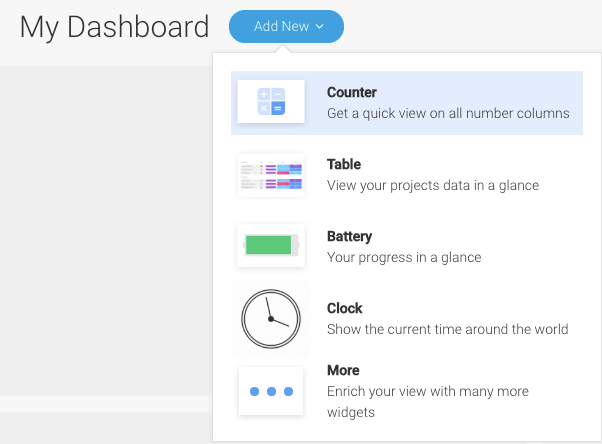Click 'Show the current time around the world'
The width and height of the screenshot is (602, 444).
(x=448, y=329)
